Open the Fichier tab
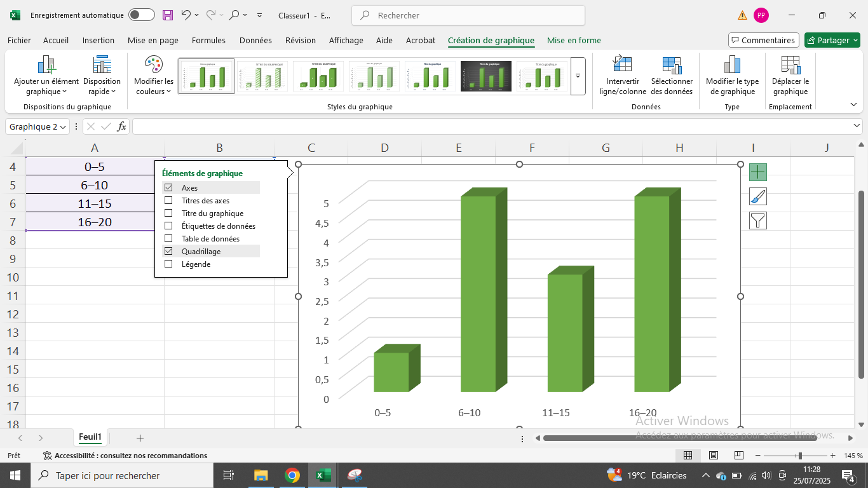 pyautogui.click(x=19, y=40)
